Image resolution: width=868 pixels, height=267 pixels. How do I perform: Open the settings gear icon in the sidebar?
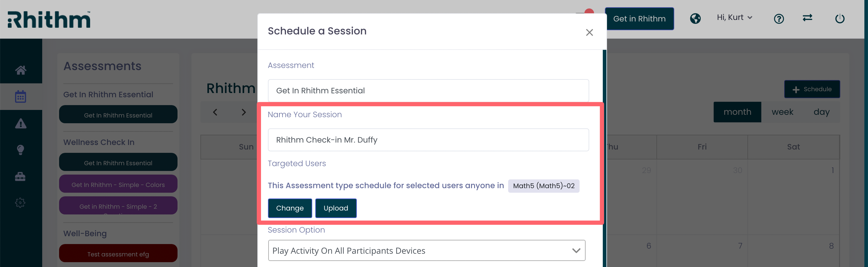tap(20, 203)
